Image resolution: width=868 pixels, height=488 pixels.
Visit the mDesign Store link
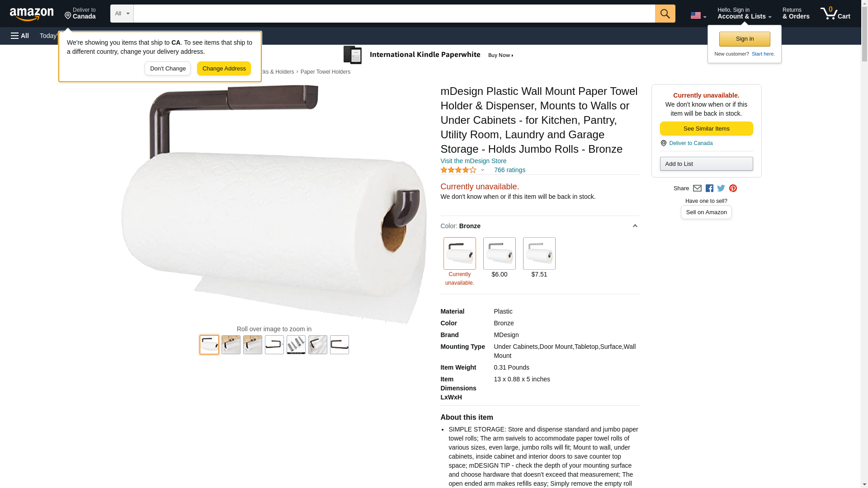point(473,161)
